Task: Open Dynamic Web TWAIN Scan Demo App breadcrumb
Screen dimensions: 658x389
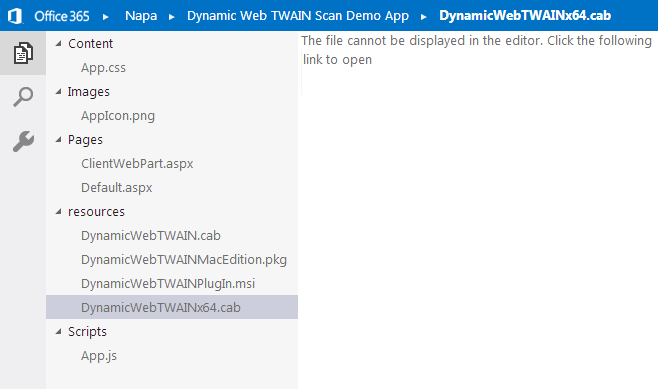Action: pos(298,16)
